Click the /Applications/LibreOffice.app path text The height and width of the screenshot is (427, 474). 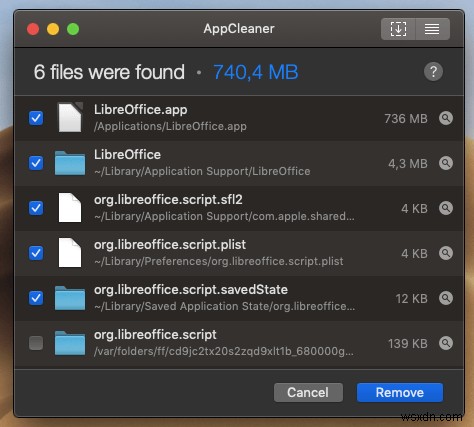point(170,126)
